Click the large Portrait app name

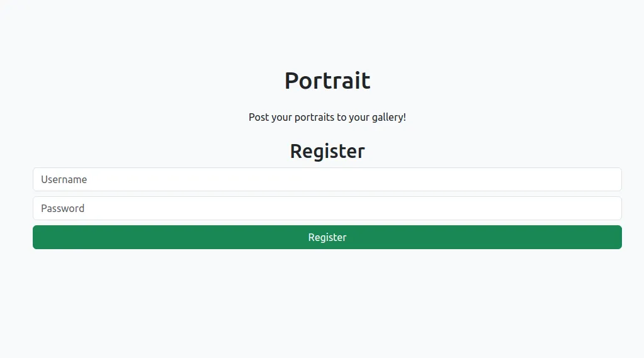[327, 81]
